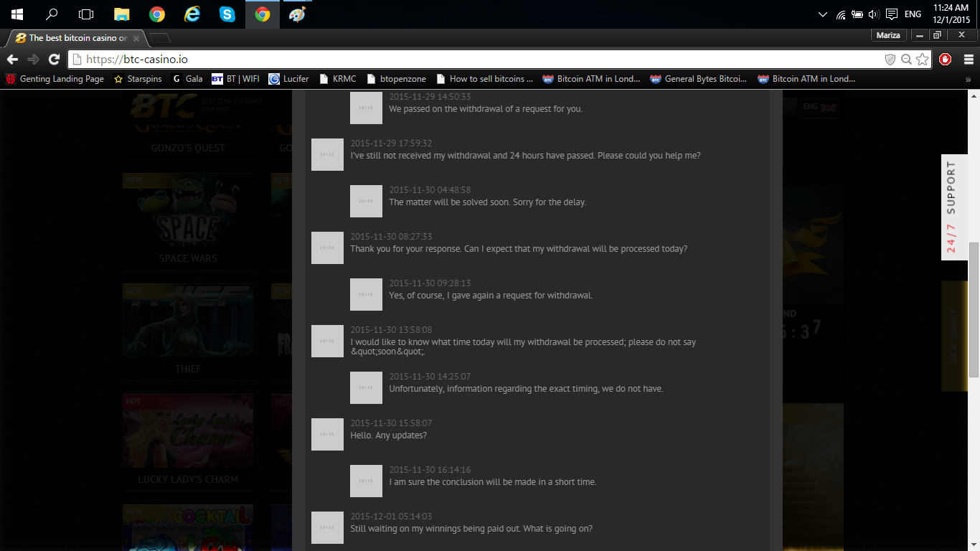Open the Windows Start menu

click(x=17, y=14)
